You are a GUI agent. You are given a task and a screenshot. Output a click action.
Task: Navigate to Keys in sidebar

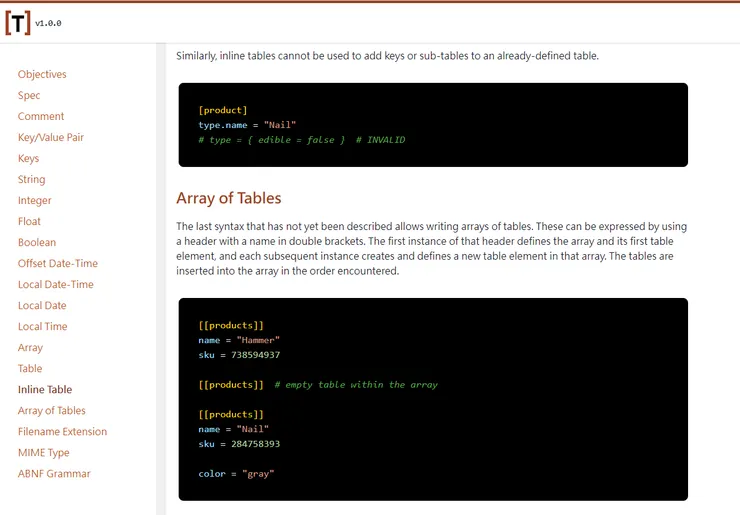click(x=29, y=158)
